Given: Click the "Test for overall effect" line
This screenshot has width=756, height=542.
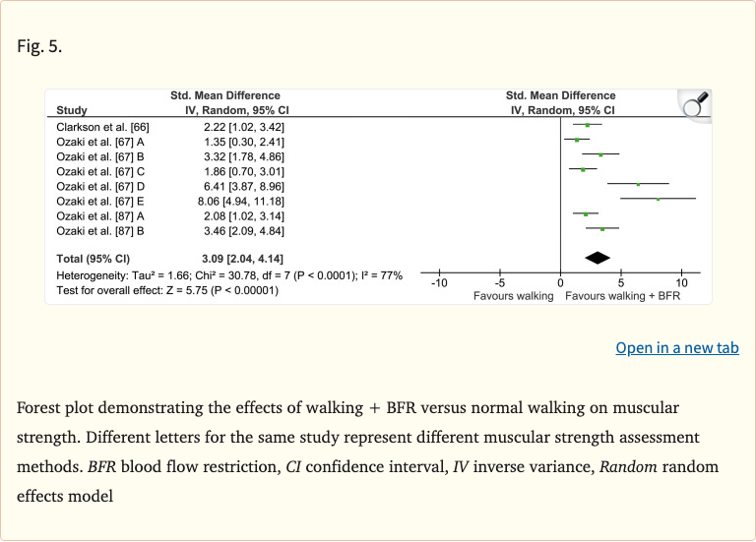Looking at the screenshot, I should click(x=167, y=290).
